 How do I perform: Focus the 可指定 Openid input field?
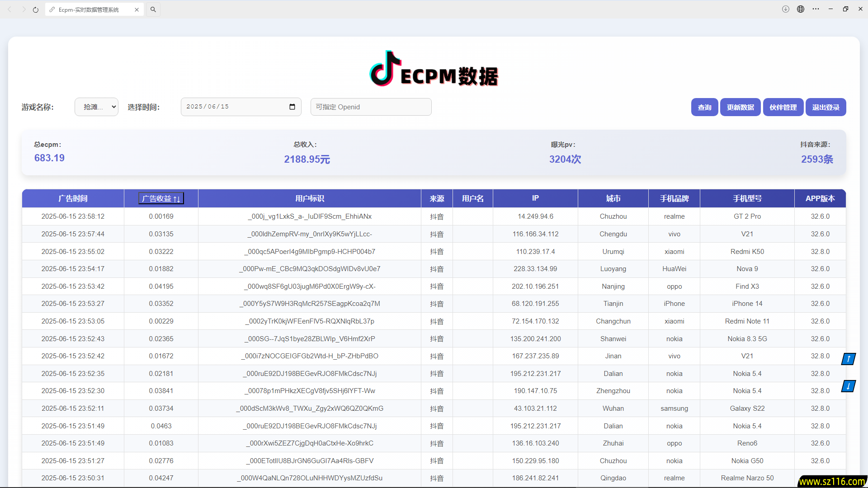click(x=371, y=107)
